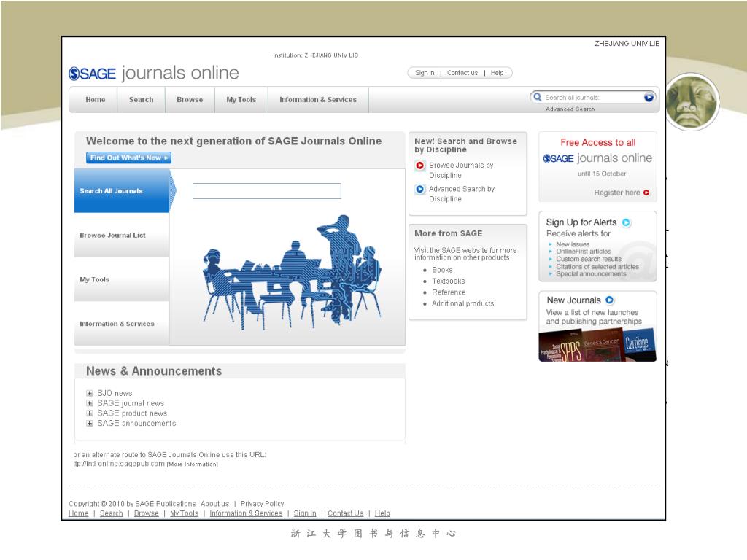
Task: Click the footer Information & Services link
Action: [246, 513]
